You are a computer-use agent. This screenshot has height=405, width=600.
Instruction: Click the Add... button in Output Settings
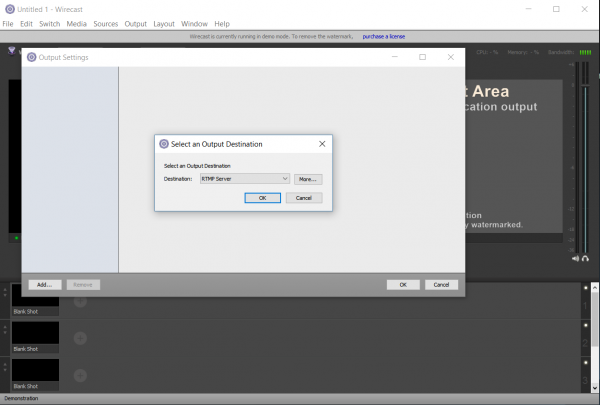[45, 285]
